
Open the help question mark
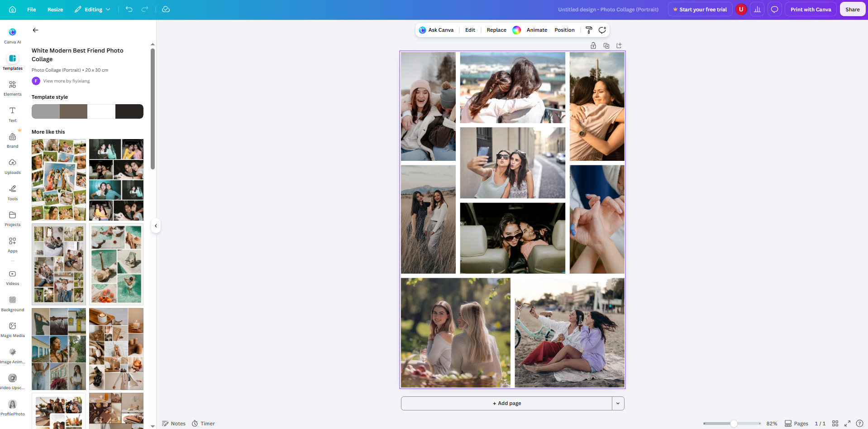(x=859, y=424)
